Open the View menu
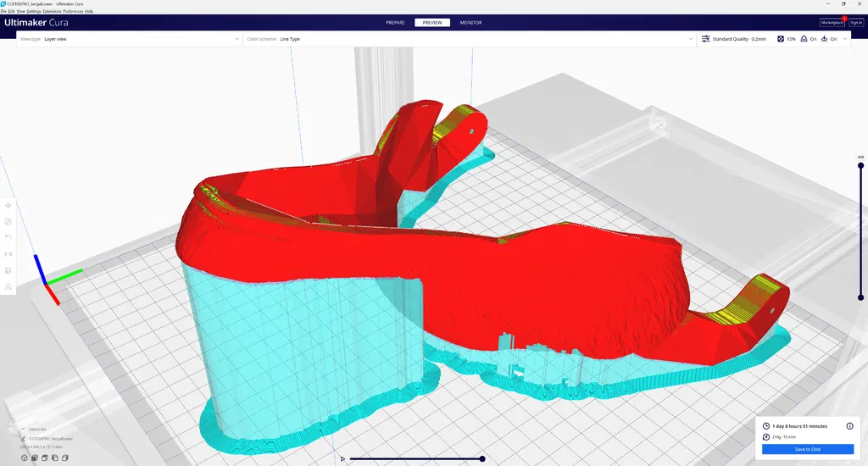 click(x=21, y=11)
